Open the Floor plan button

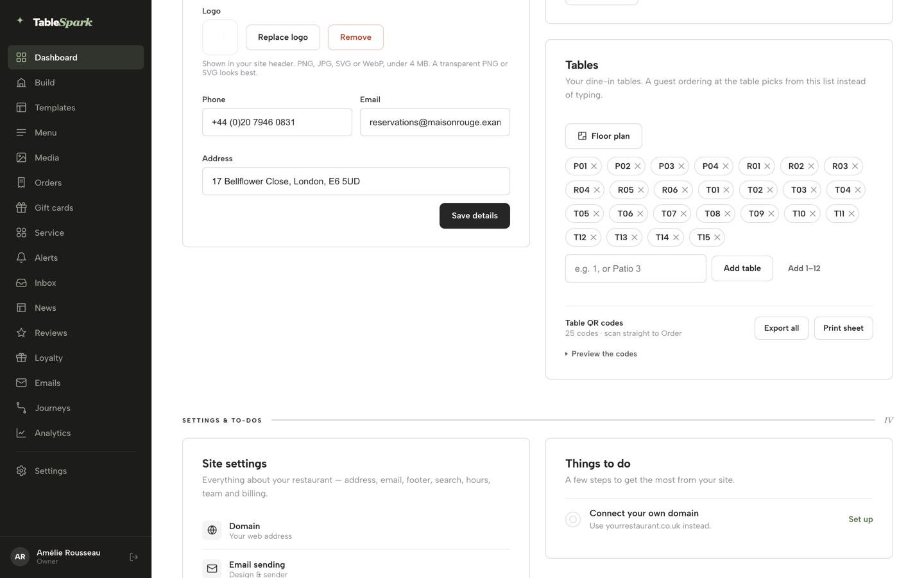click(603, 136)
